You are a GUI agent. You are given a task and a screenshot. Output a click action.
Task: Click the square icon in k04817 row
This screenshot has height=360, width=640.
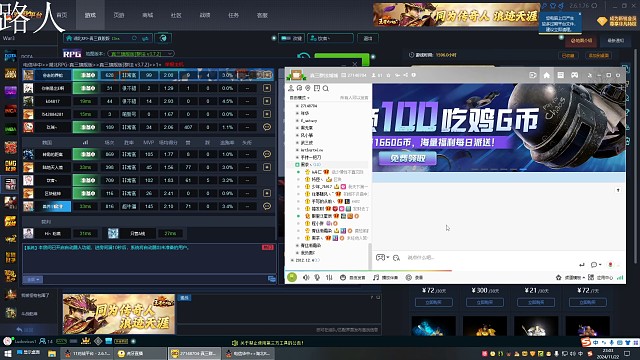point(267,101)
